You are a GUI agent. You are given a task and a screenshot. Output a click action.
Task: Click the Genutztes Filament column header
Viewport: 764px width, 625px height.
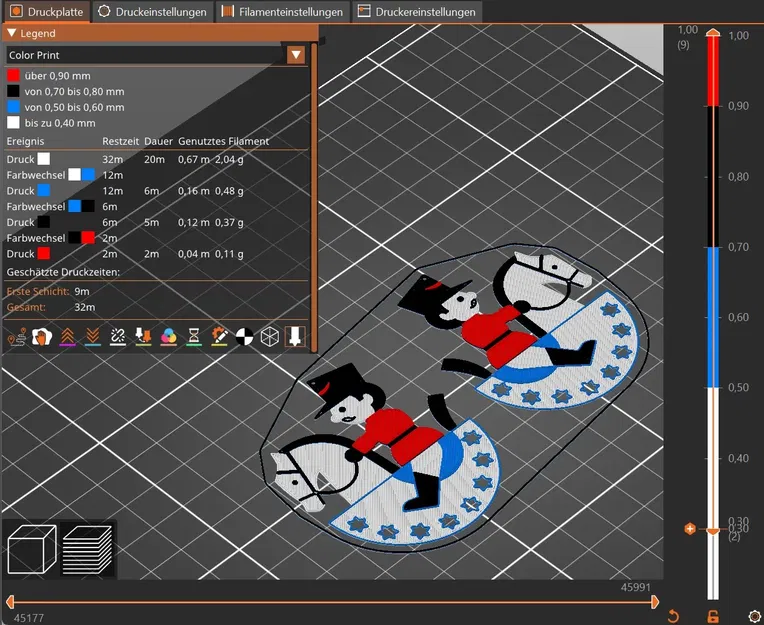click(224, 141)
